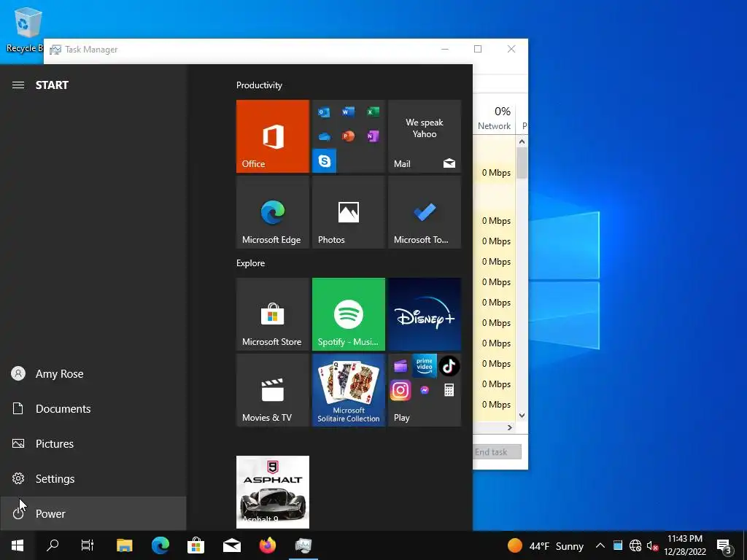Open the Microsoft Store tile

[273, 314]
